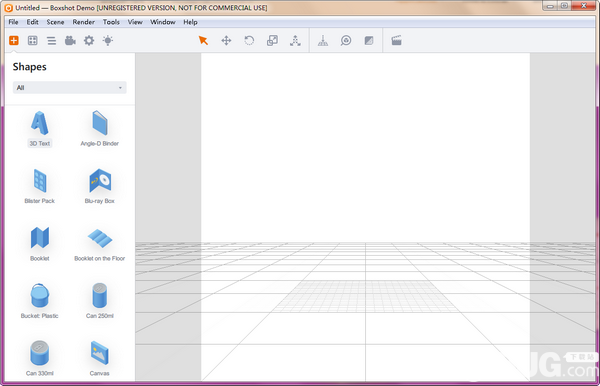Select the orange arrow selection tool
This screenshot has height=386, width=600.
[203, 40]
